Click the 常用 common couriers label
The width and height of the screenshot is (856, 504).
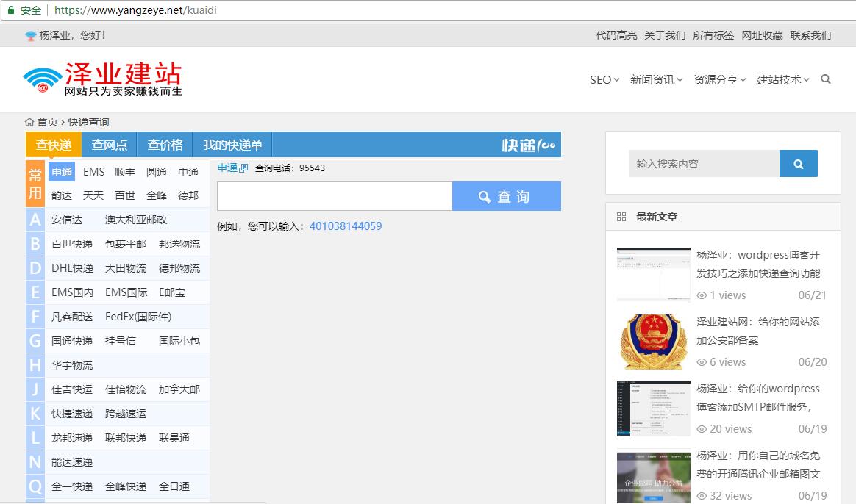pos(35,184)
